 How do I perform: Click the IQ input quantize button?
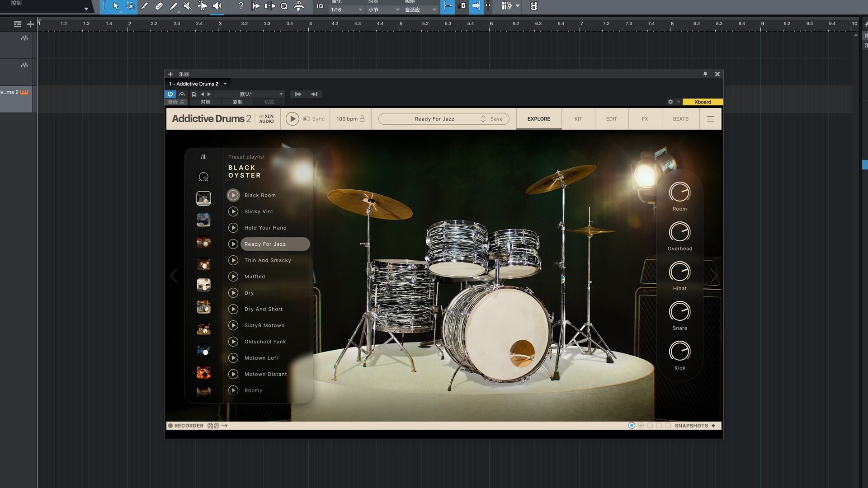(320, 6)
